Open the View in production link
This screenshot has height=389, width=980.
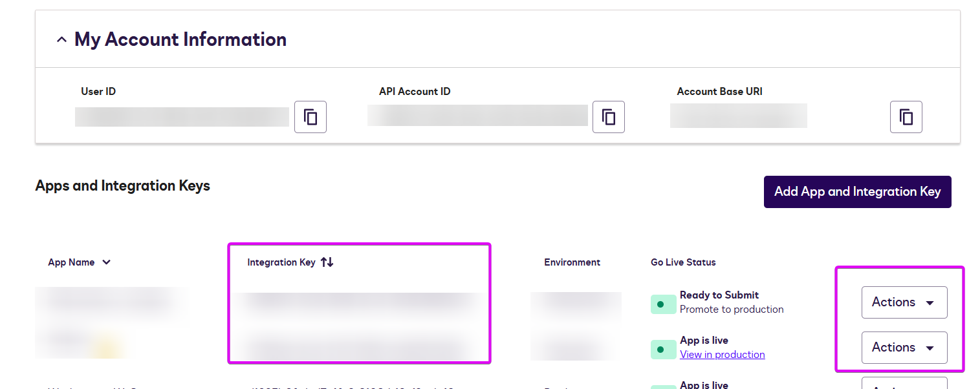[723, 354]
